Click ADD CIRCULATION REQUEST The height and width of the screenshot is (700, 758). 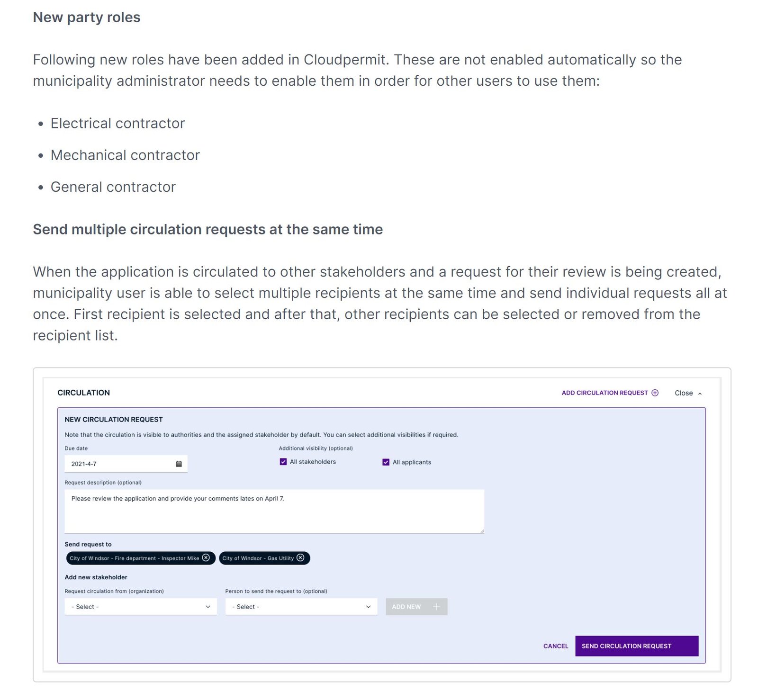tap(604, 393)
